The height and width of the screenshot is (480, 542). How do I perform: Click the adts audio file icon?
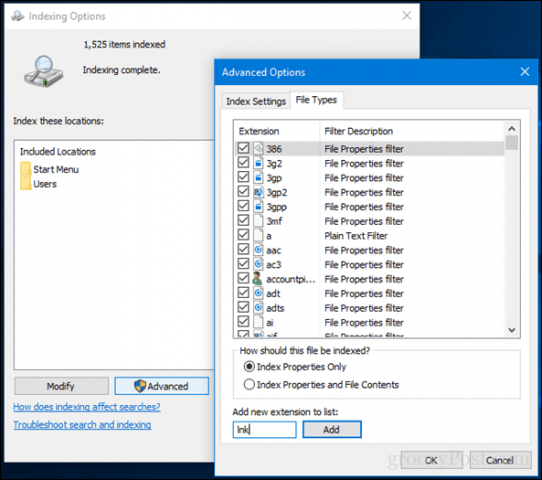pyautogui.click(x=258, y=308)
